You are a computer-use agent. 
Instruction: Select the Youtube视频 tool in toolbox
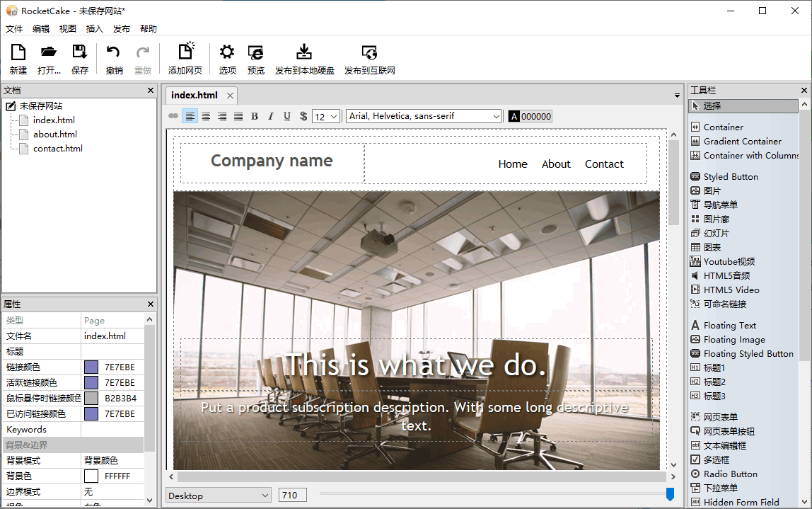pyautogui.click(x=729, y=261)
